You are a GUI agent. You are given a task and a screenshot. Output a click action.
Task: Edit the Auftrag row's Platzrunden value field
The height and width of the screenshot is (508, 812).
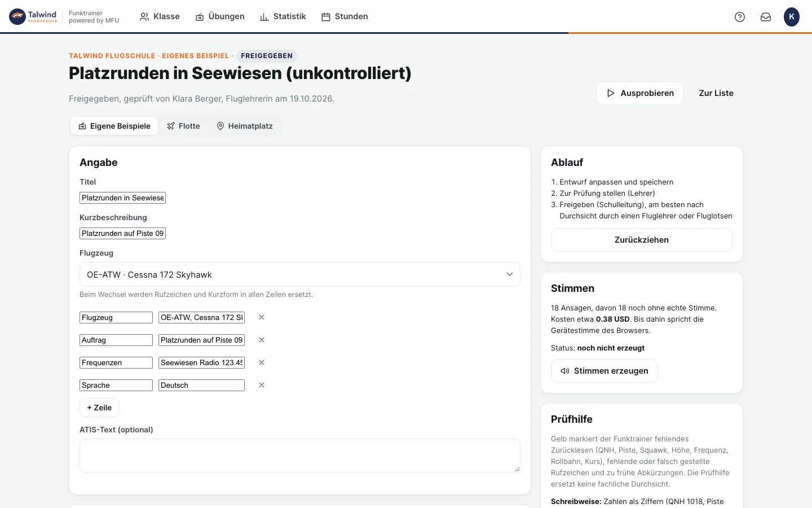201,340
